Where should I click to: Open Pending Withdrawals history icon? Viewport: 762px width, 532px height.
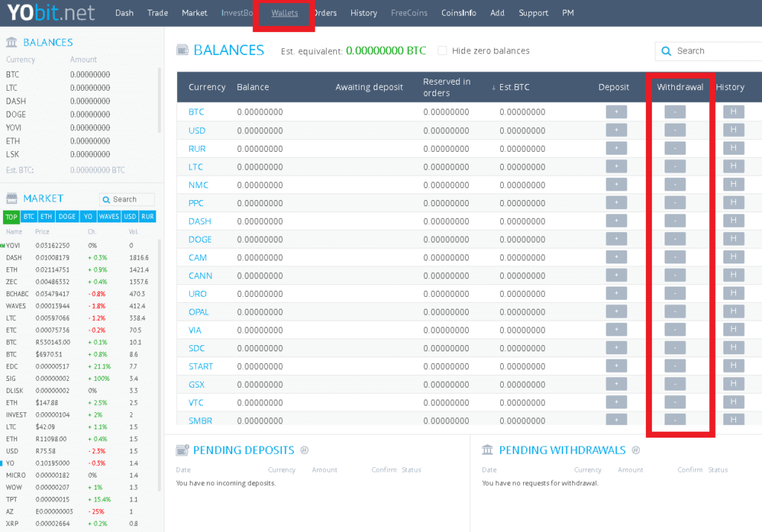pos(635,450)
